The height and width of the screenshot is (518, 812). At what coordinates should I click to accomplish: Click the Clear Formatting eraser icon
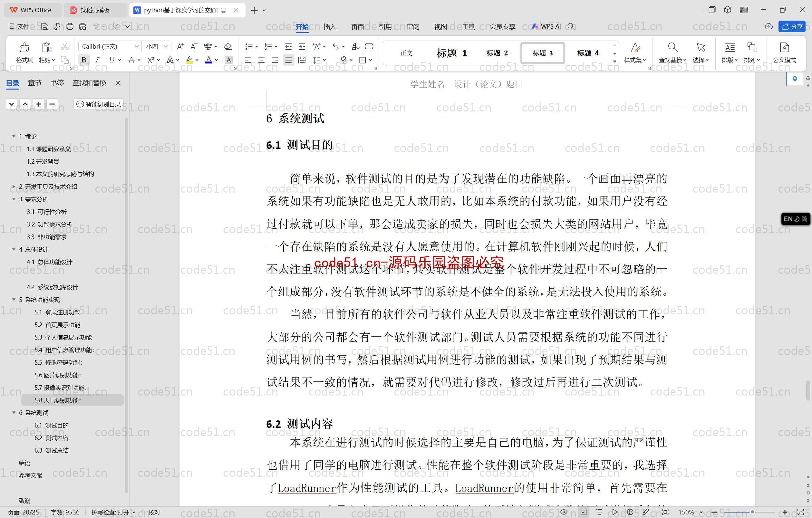click(x=228, y=46)
